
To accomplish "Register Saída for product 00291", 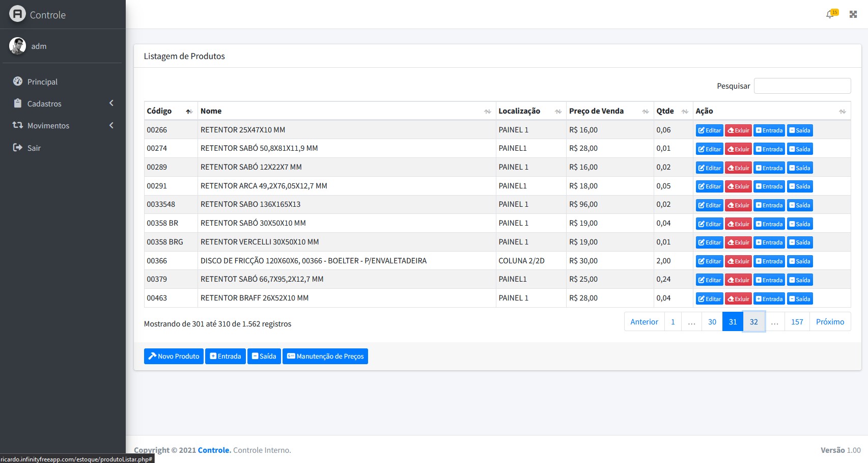I will (x=800, y=186).
